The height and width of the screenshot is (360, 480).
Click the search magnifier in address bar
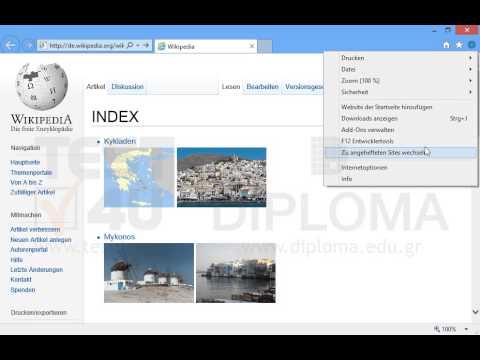click(x=130, y=45)
